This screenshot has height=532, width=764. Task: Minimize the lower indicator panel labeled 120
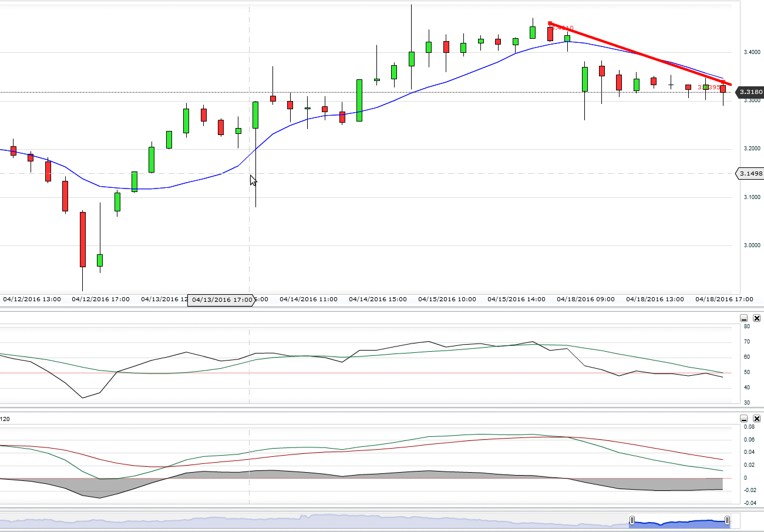click(x=744, y=419)
